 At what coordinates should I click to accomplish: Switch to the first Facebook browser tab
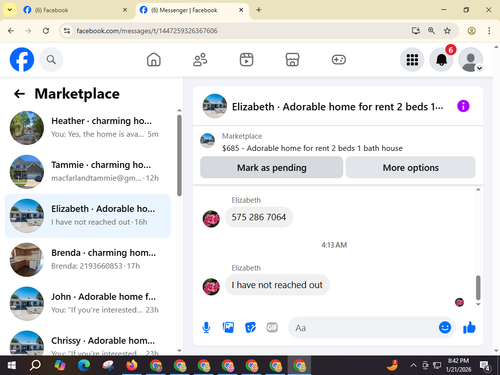[x=75, y=10]
